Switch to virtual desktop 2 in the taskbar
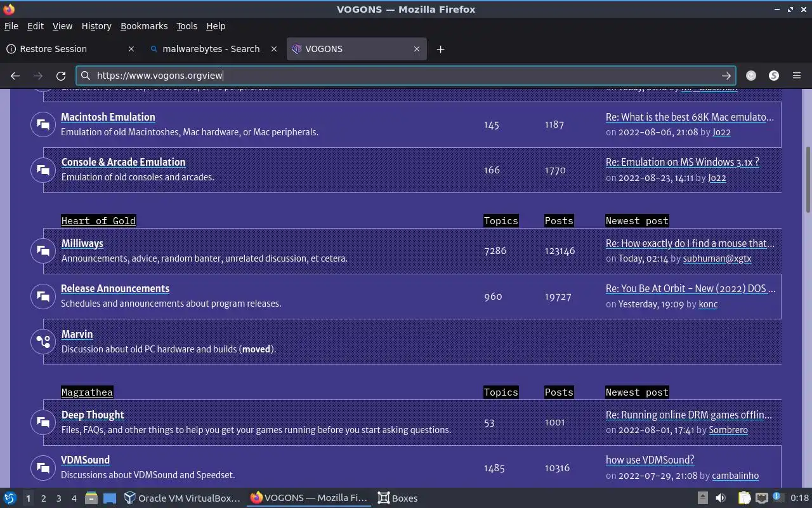Image resolution: width=812 pixels, height=508 pixels. tap(43, 498)
